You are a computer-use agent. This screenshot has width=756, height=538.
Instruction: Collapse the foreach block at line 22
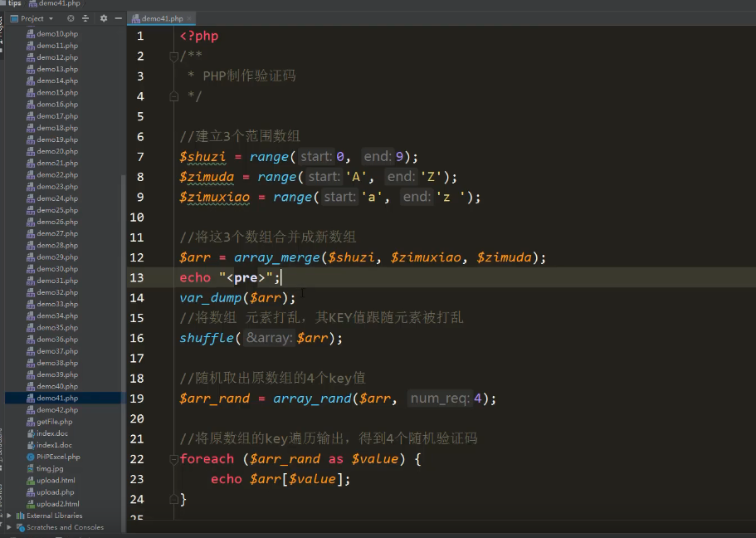click(x=173, y=459)
